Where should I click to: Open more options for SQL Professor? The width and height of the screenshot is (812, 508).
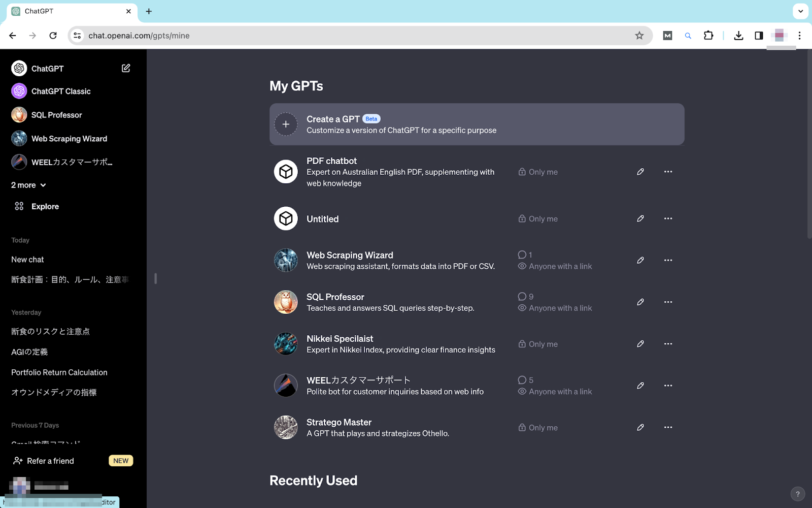[668, 302]
